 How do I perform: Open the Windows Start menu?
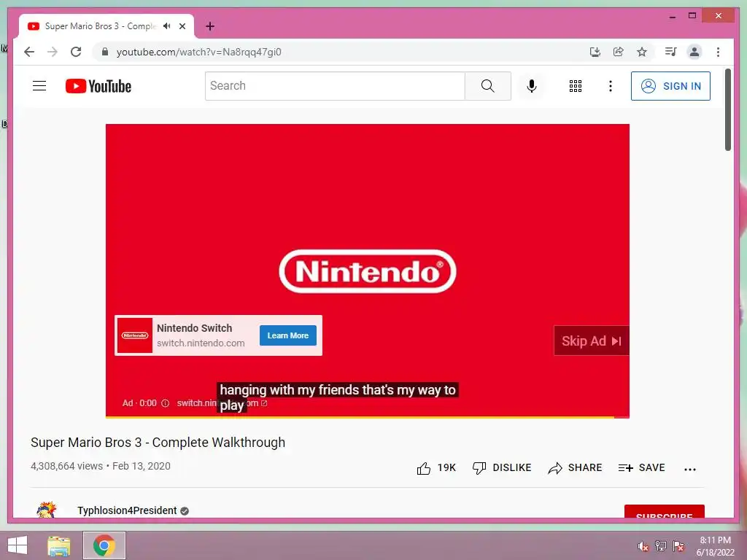(18, 545)
